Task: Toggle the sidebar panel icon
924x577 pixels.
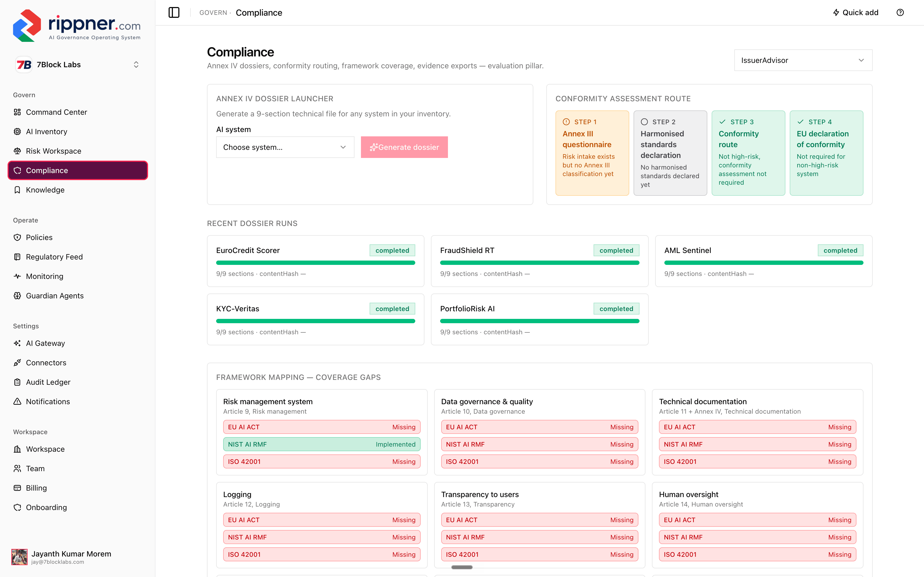Action: click(174, 13)
